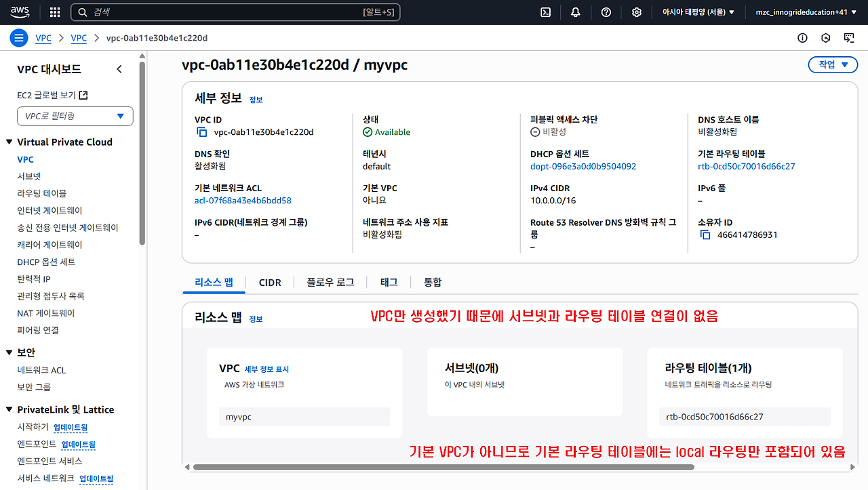Open the AWS console home logo
868x490 pixels.
[x=20, y=12]
